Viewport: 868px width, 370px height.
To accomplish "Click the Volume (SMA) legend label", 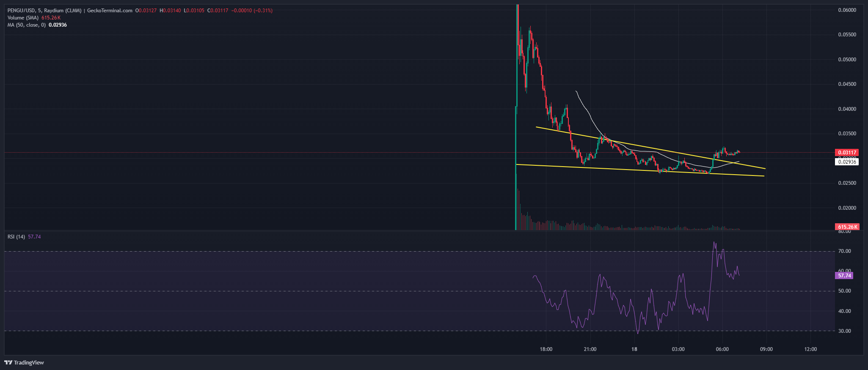I will 23,18.
